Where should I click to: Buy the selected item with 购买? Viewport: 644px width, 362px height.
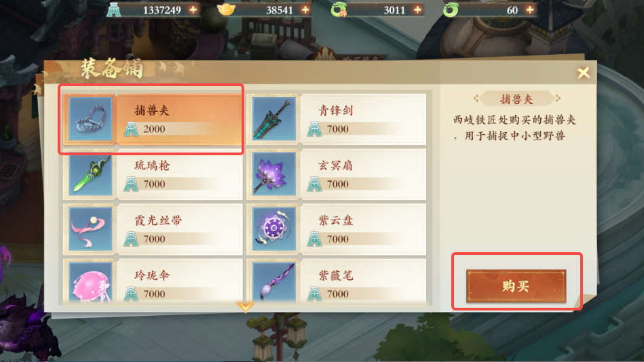(516, 286)
